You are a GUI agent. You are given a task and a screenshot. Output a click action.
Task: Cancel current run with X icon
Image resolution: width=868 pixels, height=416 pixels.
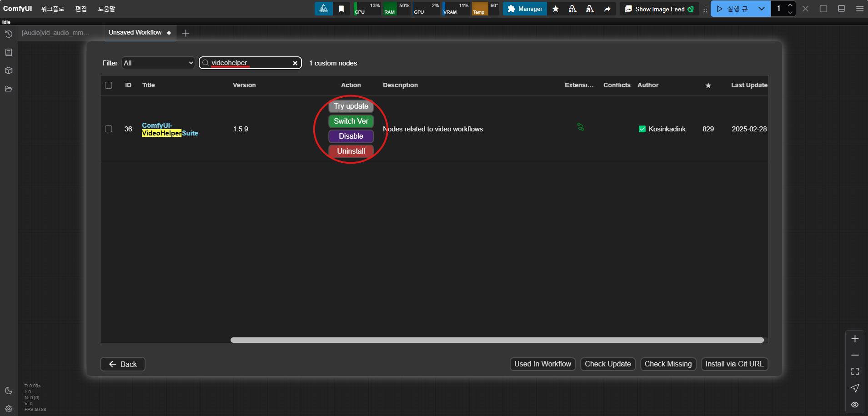[x=805, y=9]
